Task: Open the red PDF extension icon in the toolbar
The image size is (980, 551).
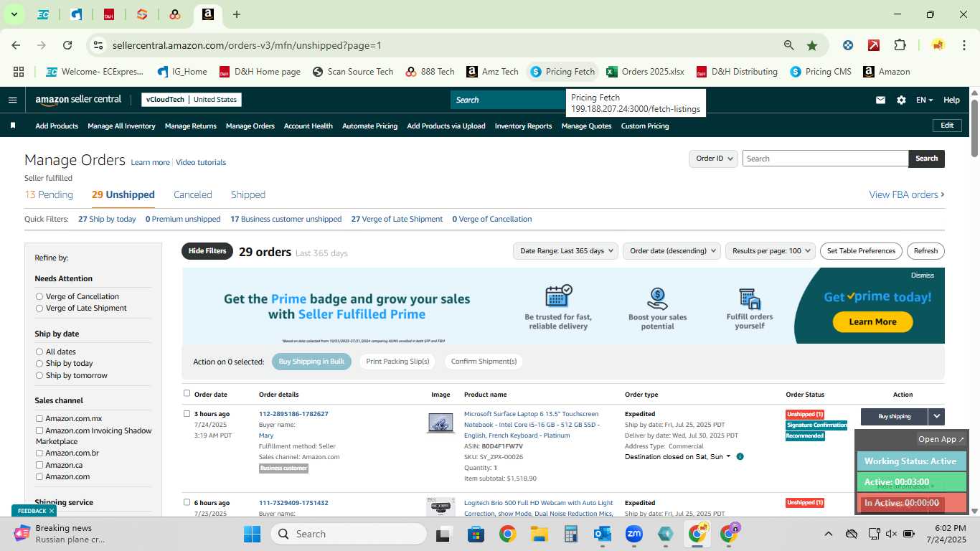Action: point(874,45)
